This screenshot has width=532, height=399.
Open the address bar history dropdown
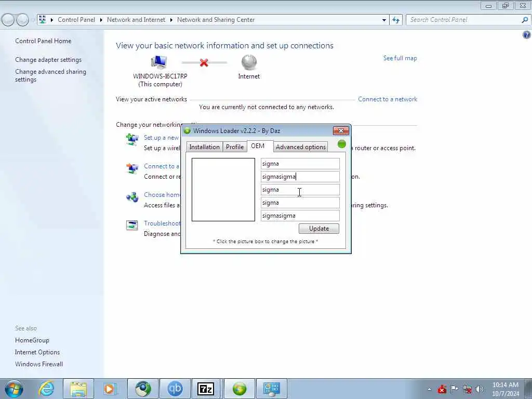tap(384, 20)
